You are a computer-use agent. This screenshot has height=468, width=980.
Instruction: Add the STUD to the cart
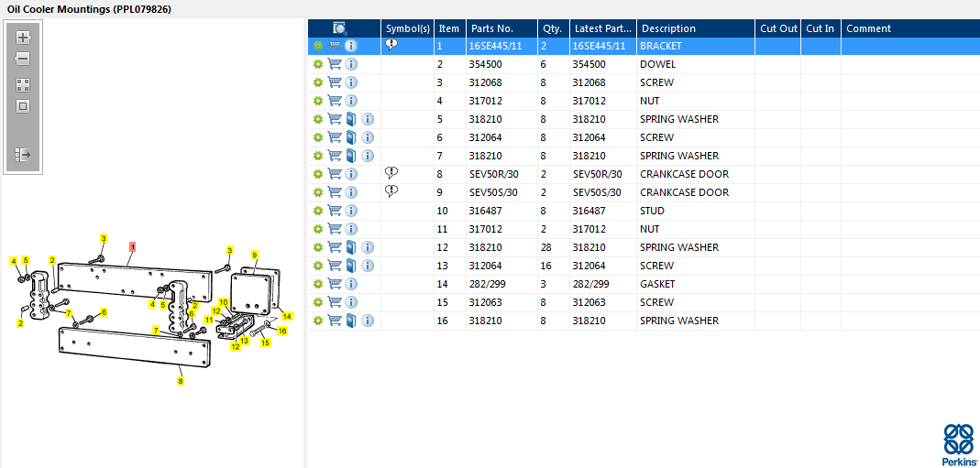click(335, 211)
